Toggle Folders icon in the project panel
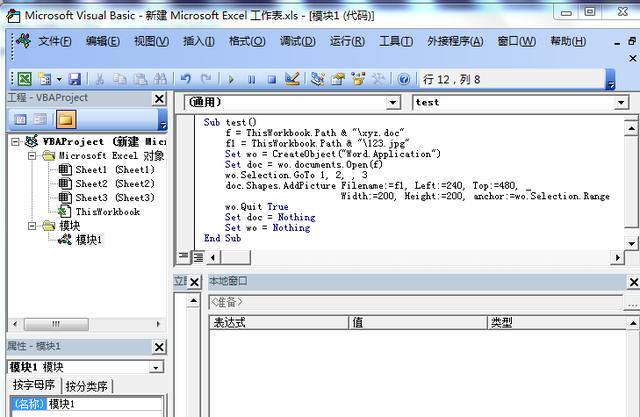Image resolution: width=640 pixels, height=417 pixels. click(66, 120)
